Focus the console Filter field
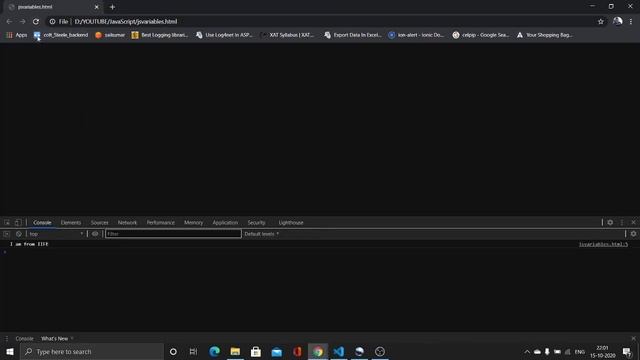The width and height of the screenshot is (640, 360). coord(173,234)
